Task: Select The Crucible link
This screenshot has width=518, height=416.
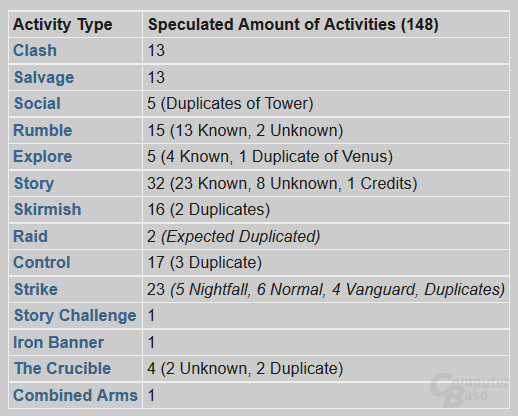Action: [62, 368]
